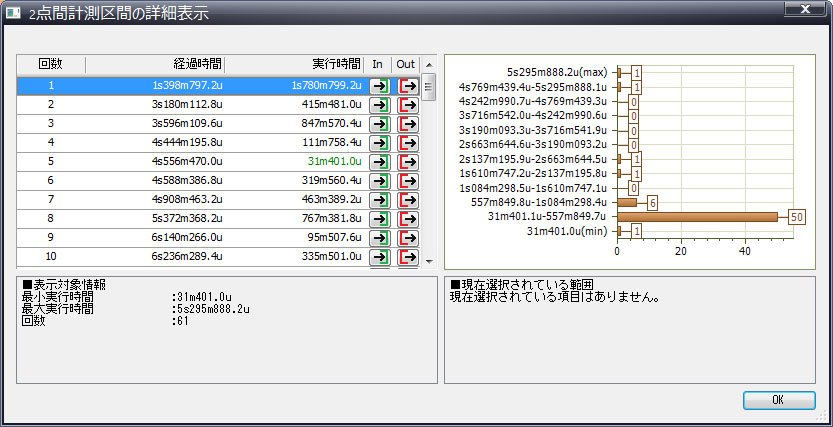Click the 5s295m888.2u(max) histogram bar
The image size is (833, 427).
click(x=619, y=73)
